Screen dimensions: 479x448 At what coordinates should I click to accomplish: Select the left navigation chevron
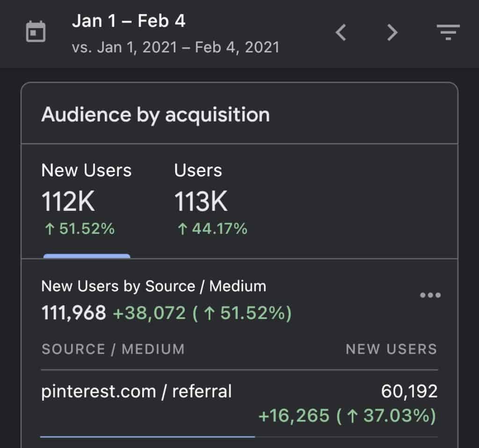click(x=341, y=33)
